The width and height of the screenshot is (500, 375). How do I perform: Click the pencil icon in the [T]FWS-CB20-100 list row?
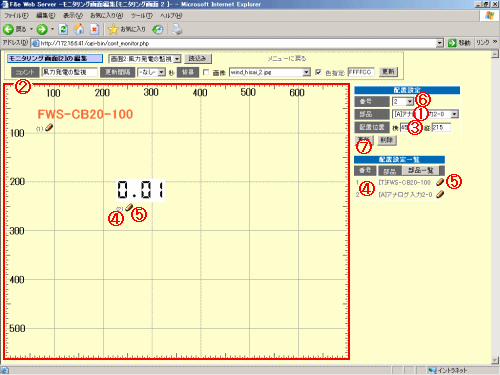point(440,182)
